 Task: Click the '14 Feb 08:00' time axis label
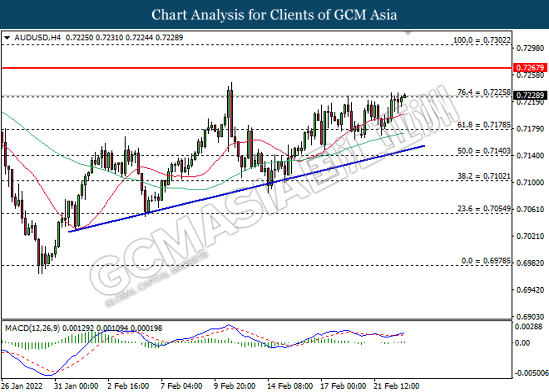290,386
